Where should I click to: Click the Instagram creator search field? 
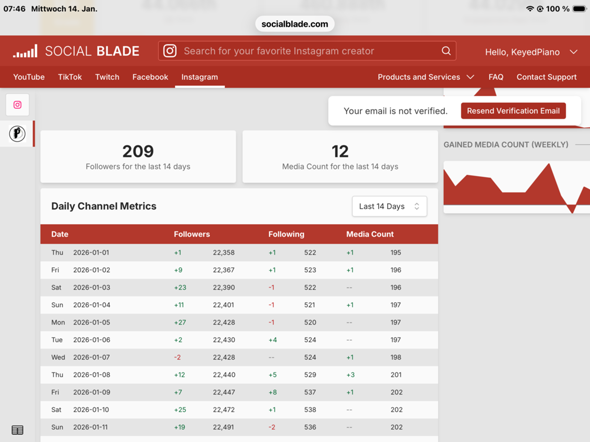point(307,51)
